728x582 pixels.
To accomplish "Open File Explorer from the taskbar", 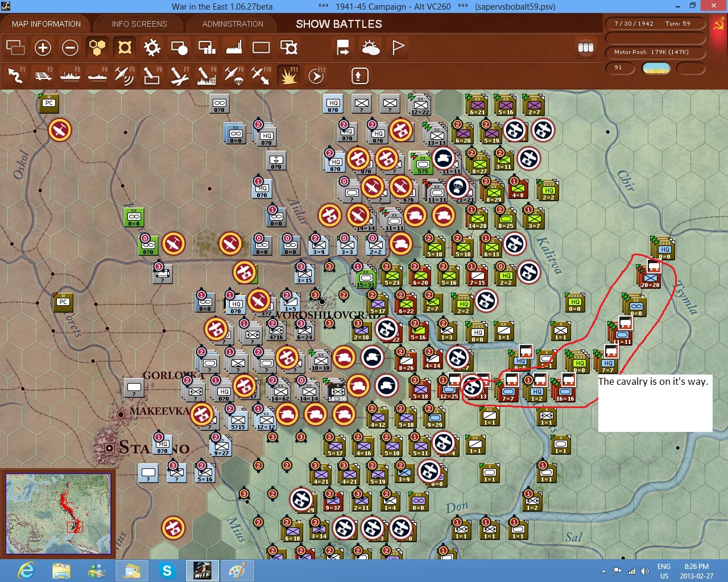I will coord(61,571).
